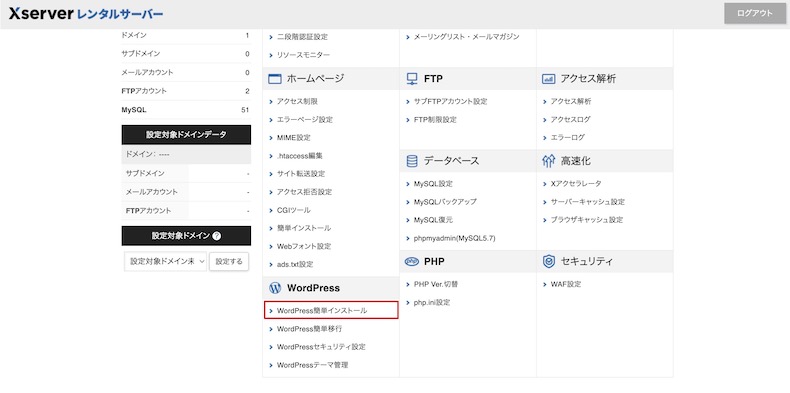Image resolution: width=790 pixels, height=393 pixels.
Task: Open MySQL設定 link
Action: pyautogui.click(x=433, y=184)
